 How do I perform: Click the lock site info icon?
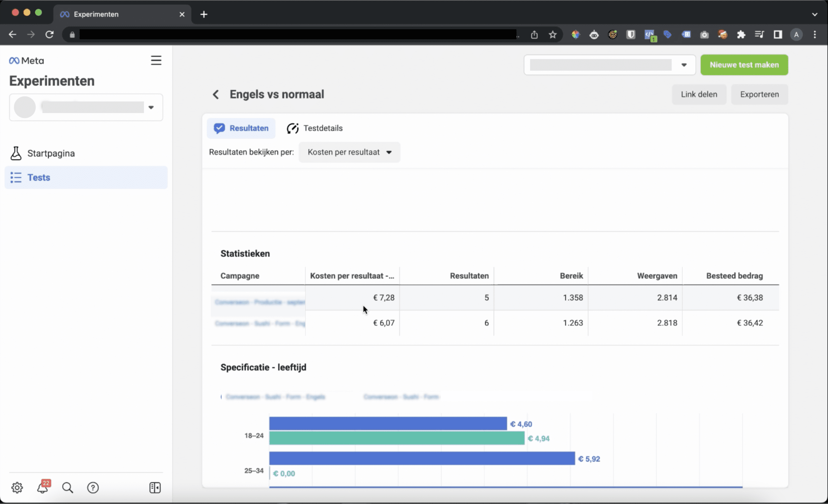click(x=72, y=35)
